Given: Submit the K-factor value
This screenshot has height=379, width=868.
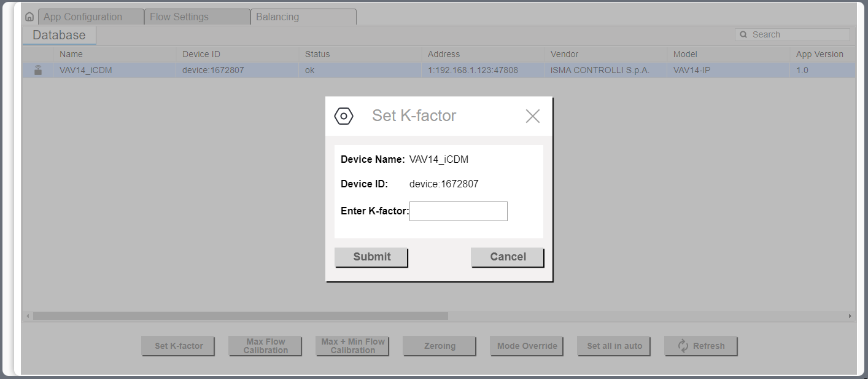Looking at the screenshot, I should click(371, 257).
